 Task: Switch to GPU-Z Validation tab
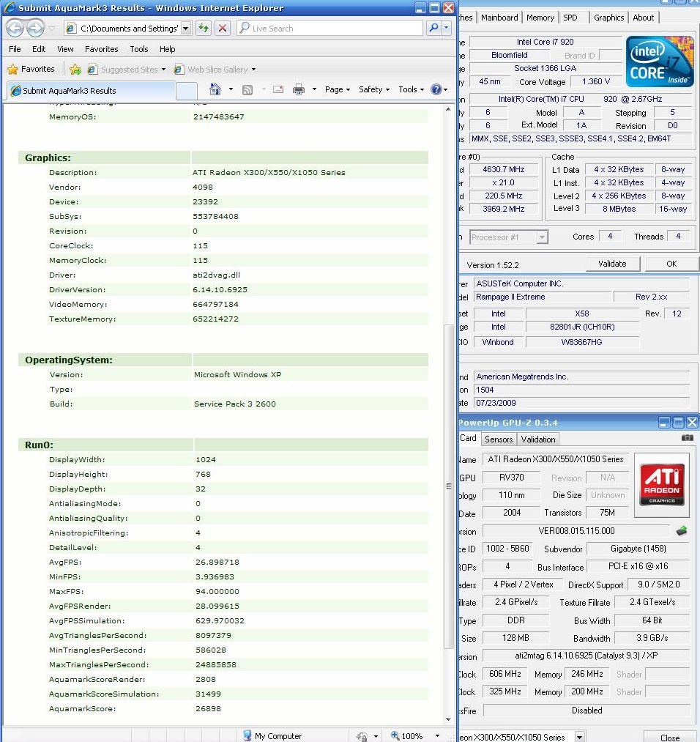point(538,439)
